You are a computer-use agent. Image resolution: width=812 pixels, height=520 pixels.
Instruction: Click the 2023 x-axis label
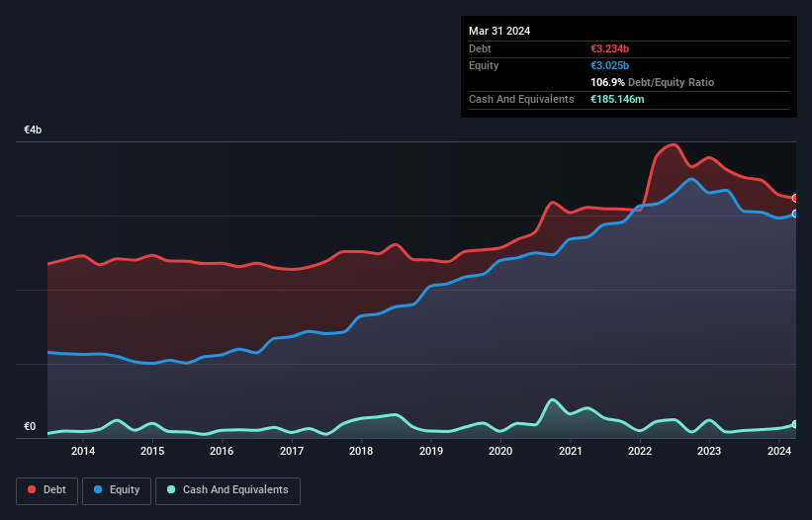pyautogui.click(x=709, y=451)
